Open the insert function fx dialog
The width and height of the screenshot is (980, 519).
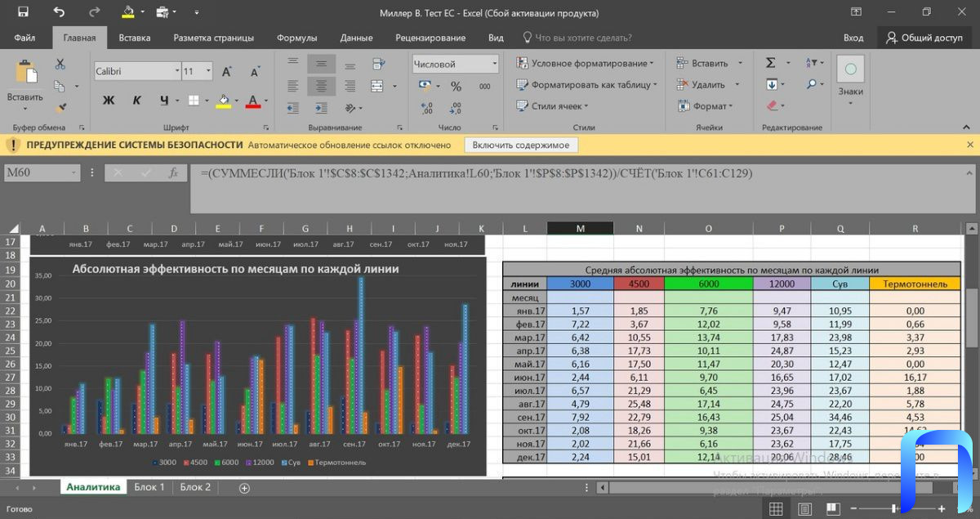(x=173, y=172)
